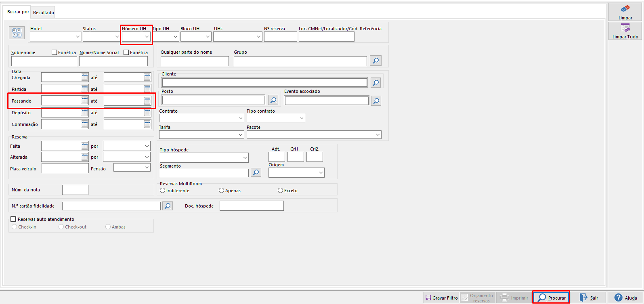
Task: Open calendar for Reserva Alterada date
Action: 85,157
